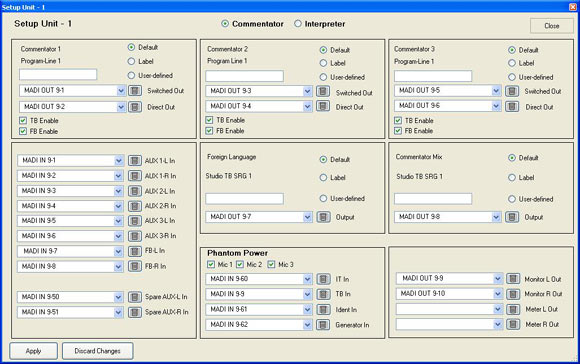Expand the MADI IN 9-62 dropdown
The image size is (580, 364).
pos(307,325)
